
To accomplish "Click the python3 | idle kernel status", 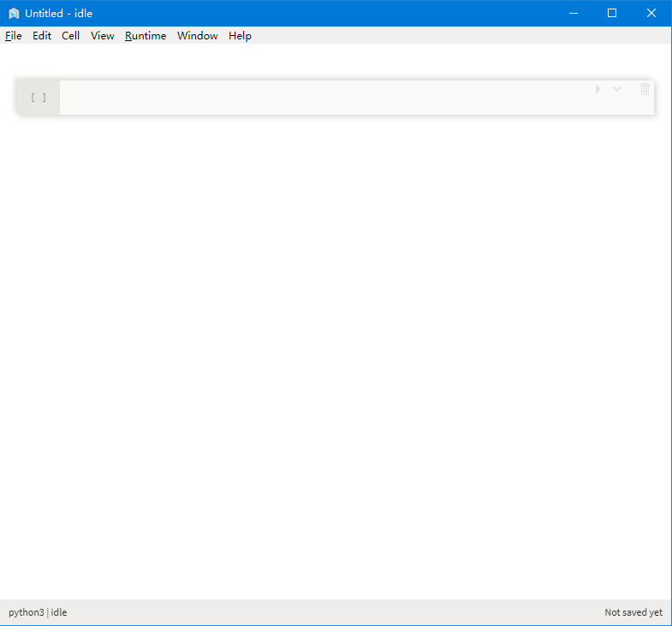I will [x=38, y=612].
